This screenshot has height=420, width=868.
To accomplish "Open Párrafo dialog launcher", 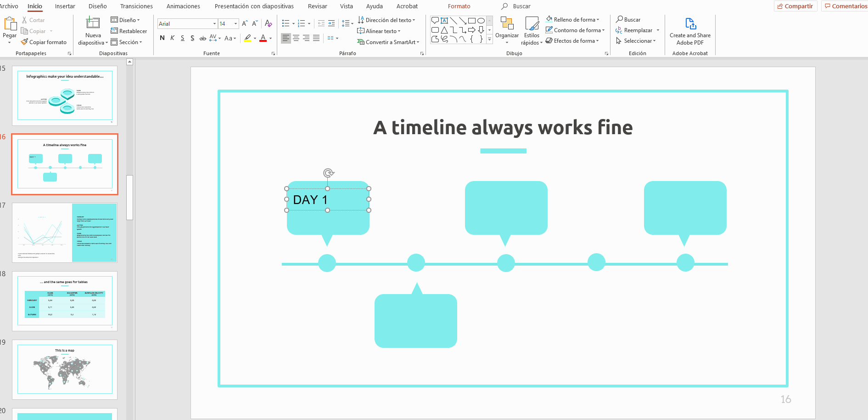I will [x=422, y=54].
